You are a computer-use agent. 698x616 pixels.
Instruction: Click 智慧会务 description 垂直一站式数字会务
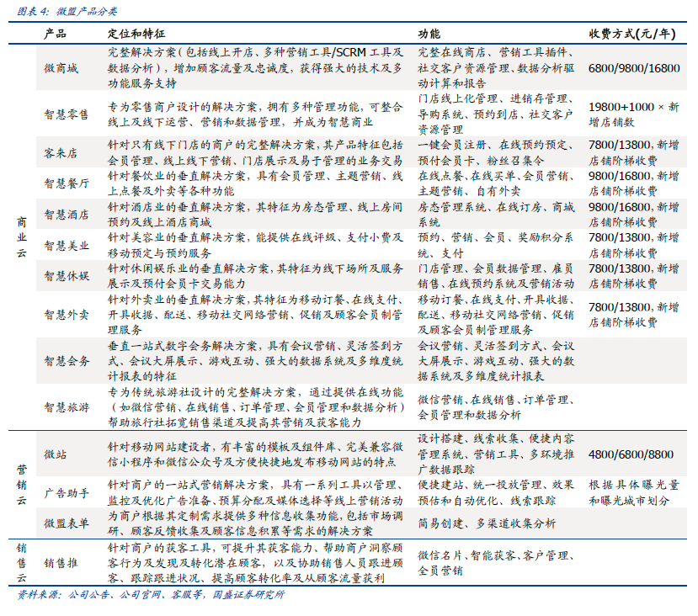pos(255,361)
